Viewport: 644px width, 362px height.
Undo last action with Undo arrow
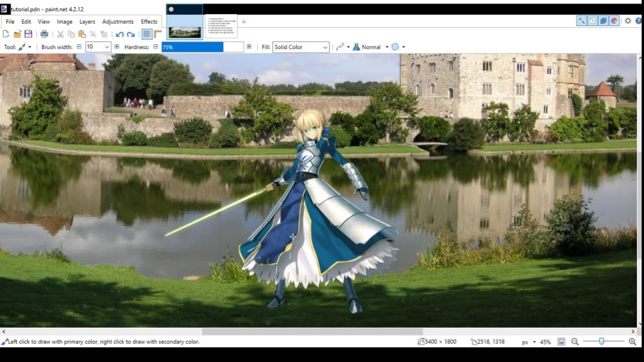pos(120,34)
